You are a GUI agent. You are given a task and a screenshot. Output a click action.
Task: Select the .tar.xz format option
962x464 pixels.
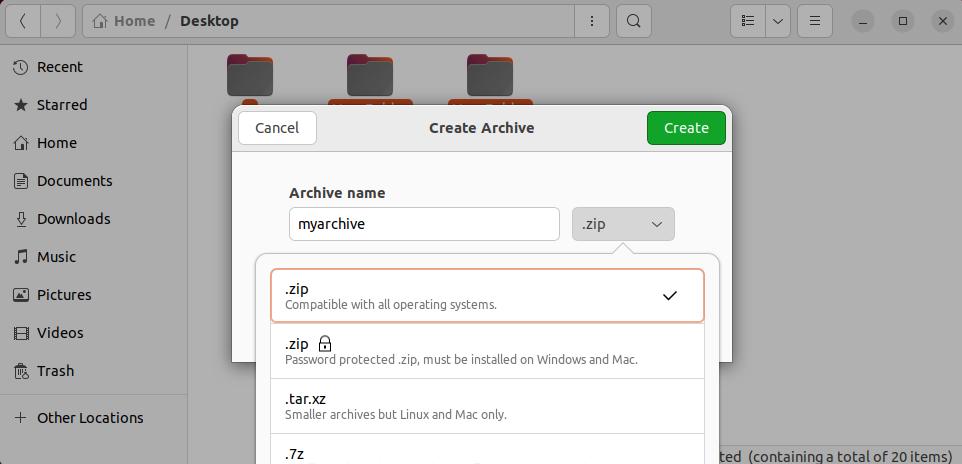tap(487, 406)
